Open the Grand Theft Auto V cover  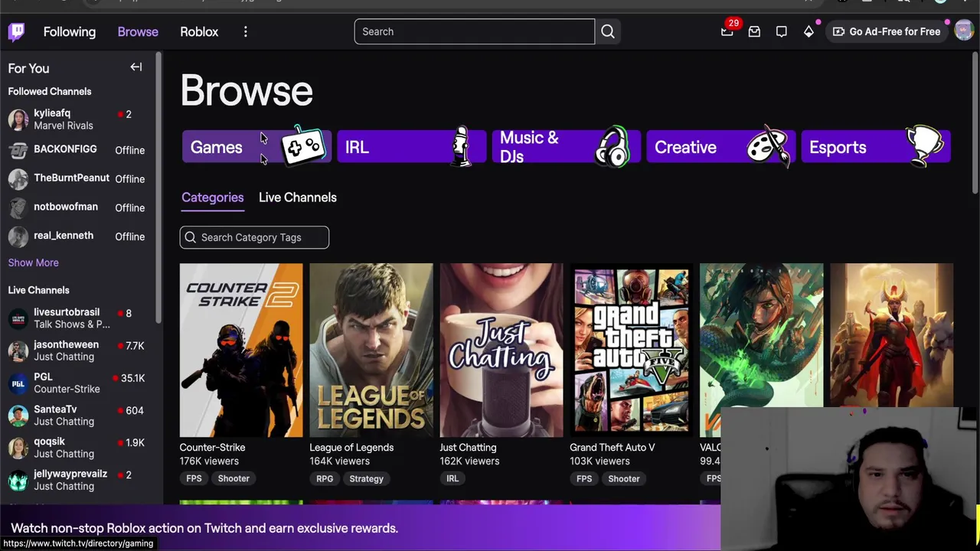point(632,350)
